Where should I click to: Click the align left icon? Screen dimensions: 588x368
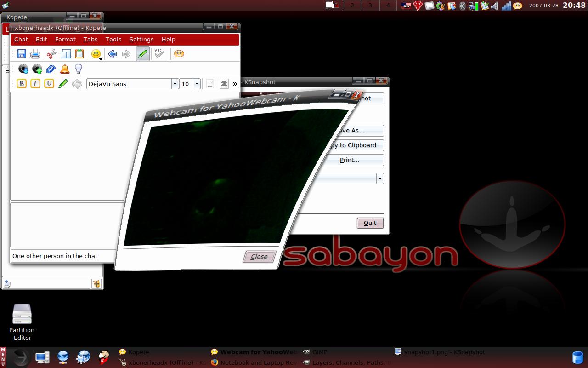click(210, 84)
